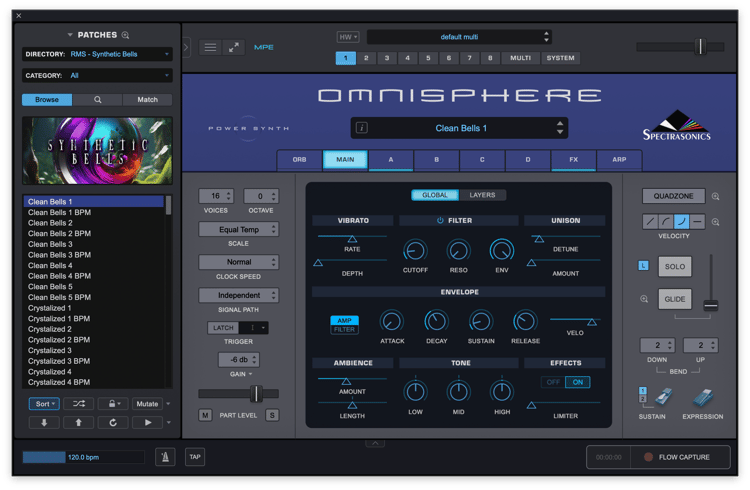Solo the part with S button

(x=272, y=415)
